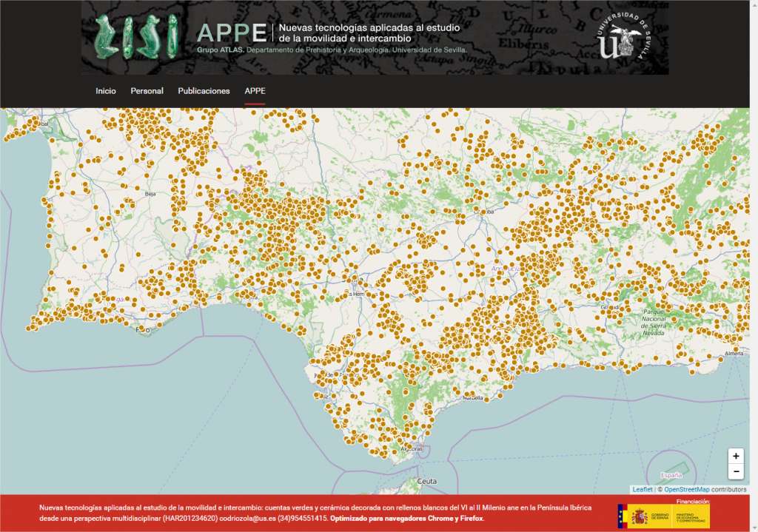The image size is (758, 532).
Task: Click the España label near zoom controls
Action: click(671, 476)
